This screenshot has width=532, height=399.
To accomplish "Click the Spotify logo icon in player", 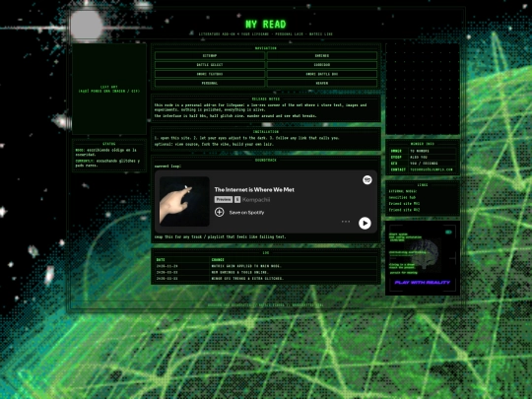I will tap(367, 180).
